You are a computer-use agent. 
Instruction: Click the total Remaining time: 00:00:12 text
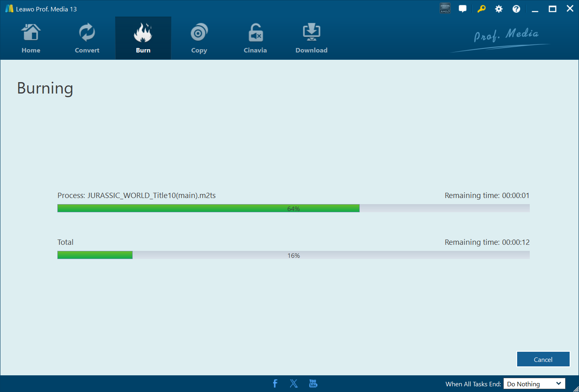tap(487, 242)
